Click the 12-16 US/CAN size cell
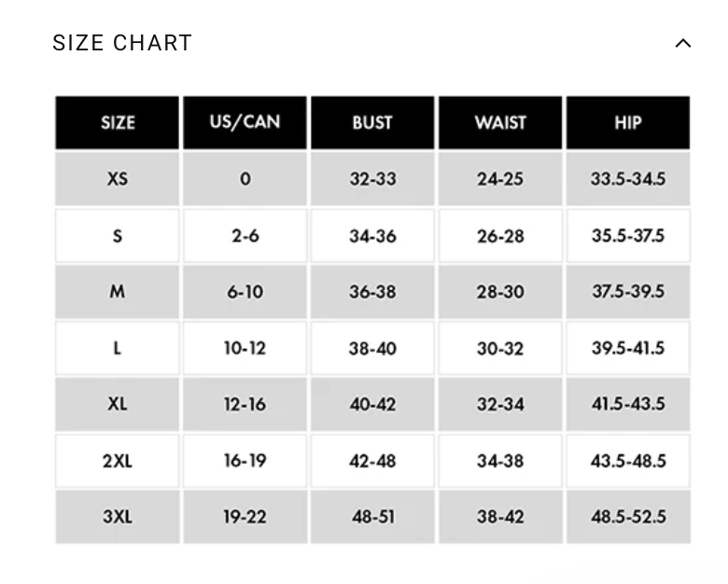Image resolution: width=728 pixels, height=584 pixels. pos(245,404)
